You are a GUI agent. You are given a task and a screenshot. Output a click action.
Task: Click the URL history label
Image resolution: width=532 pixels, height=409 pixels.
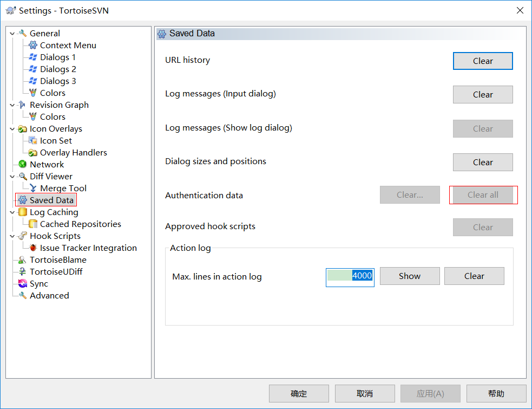click(x=188, y=60)
